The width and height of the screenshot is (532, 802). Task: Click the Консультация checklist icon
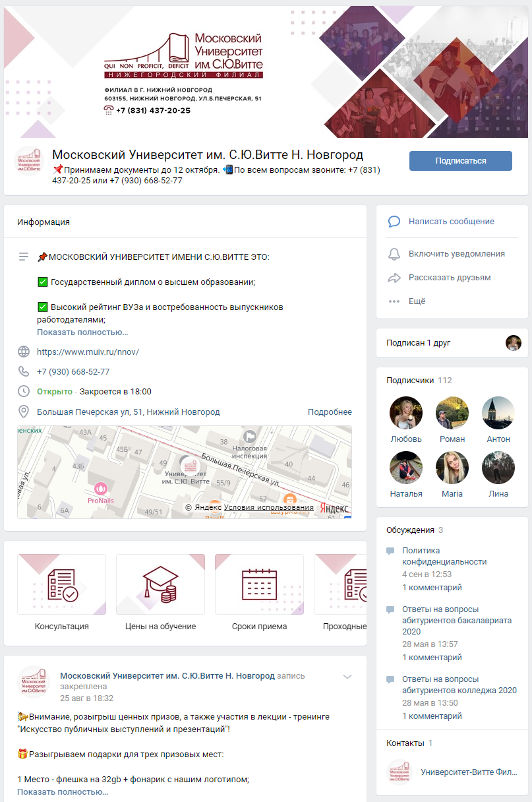tap(62, 584)
